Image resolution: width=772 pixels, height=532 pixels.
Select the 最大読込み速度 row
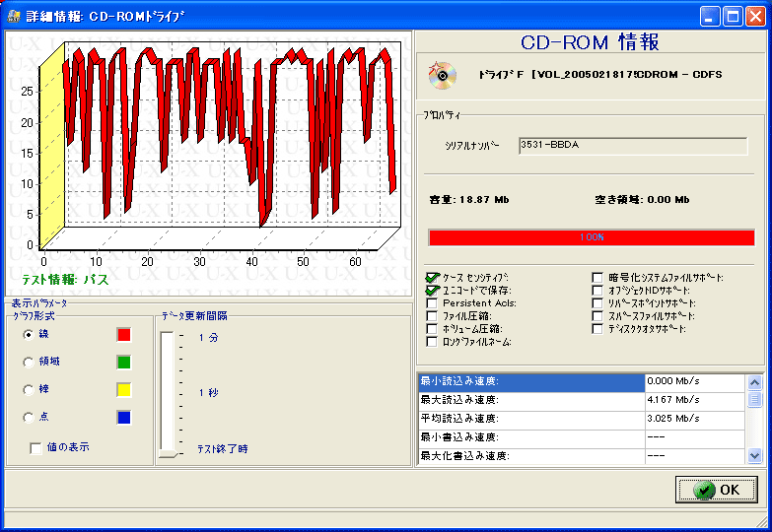pyautogui.click(x=530, y=400)
